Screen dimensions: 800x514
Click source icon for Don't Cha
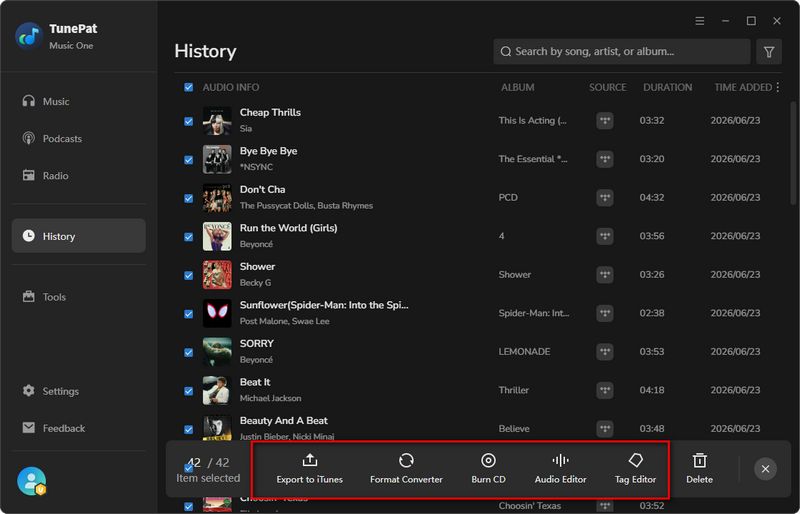(605, 198)
